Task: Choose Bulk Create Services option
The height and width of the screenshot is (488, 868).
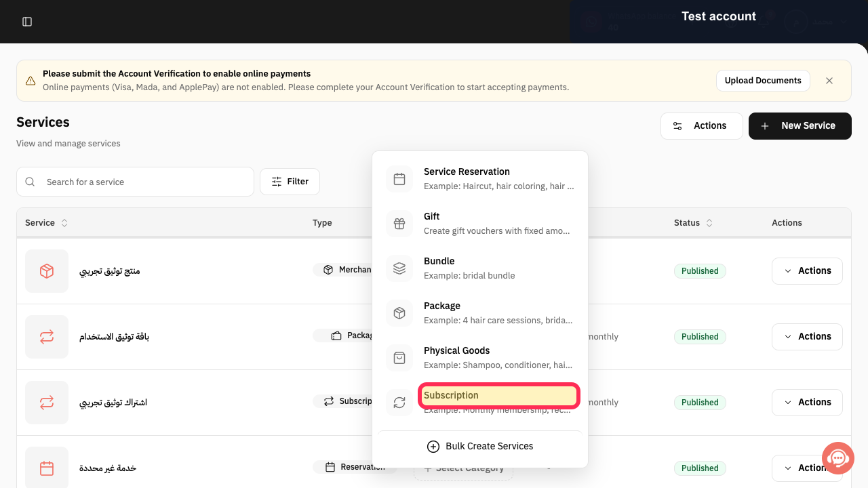Action: (x=480, y=447)
